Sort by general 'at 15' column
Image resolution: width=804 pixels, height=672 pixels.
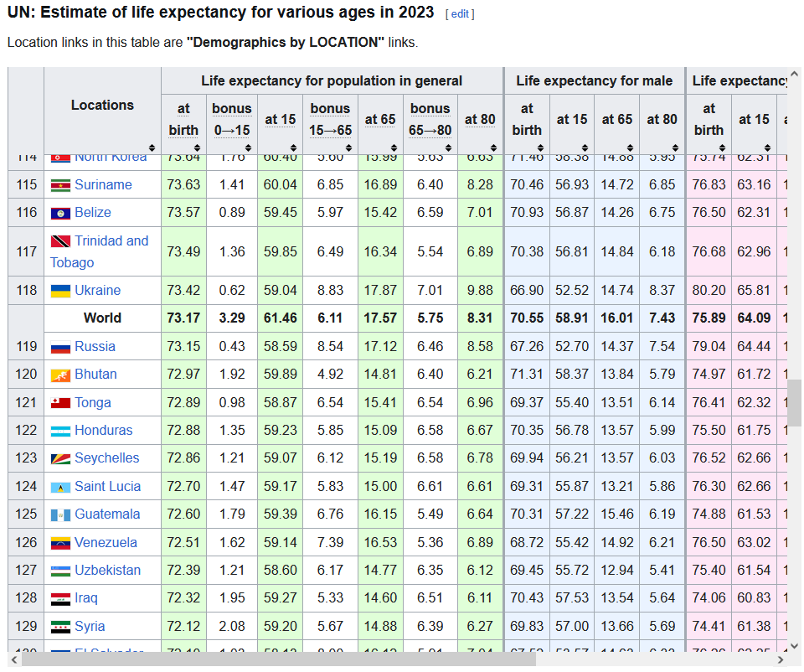pyautogui.click(x=293, y=148)
